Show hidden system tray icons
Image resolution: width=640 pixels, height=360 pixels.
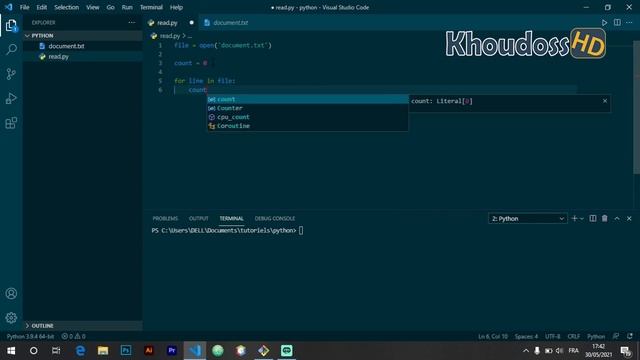coord(526,351)
